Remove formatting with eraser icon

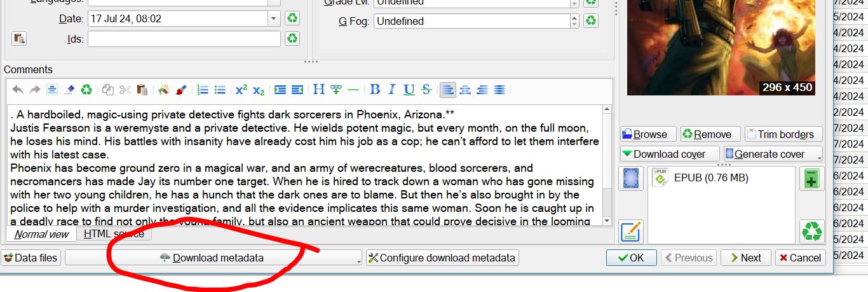(69, 90)
